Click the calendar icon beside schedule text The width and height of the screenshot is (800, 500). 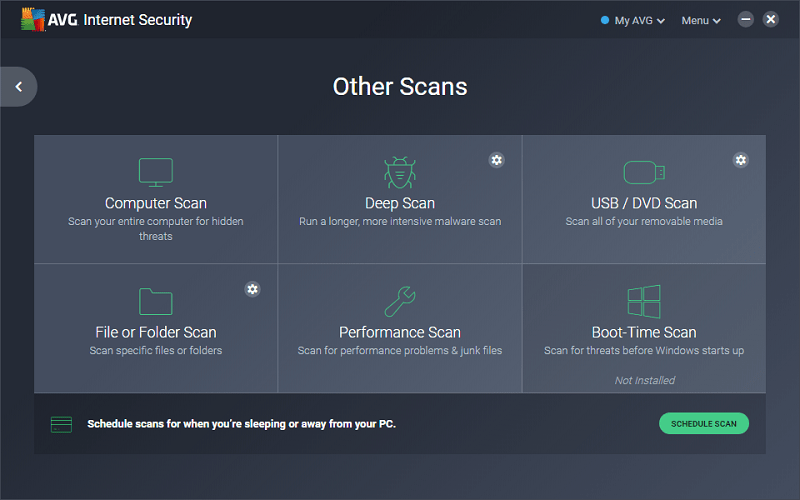61,424
